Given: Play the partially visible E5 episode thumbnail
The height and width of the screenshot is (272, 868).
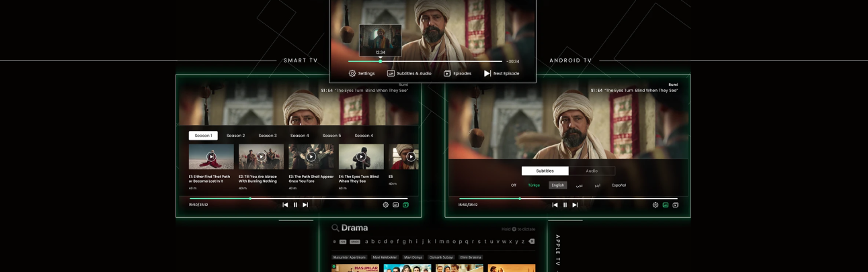Looking at the screenshot, I should [403, 156].
